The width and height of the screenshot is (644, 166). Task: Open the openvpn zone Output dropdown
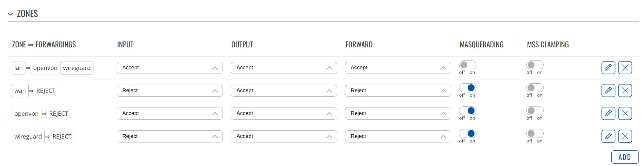pos(284,113)
